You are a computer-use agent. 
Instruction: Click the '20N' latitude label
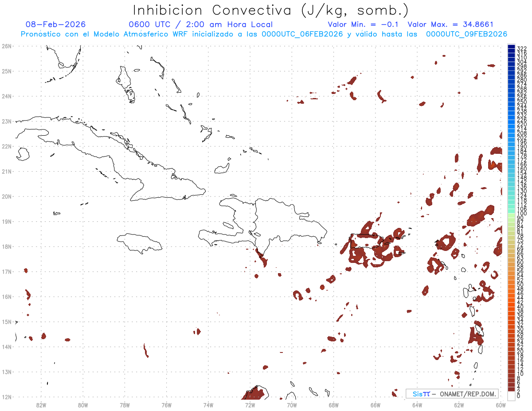pos(7,196)
